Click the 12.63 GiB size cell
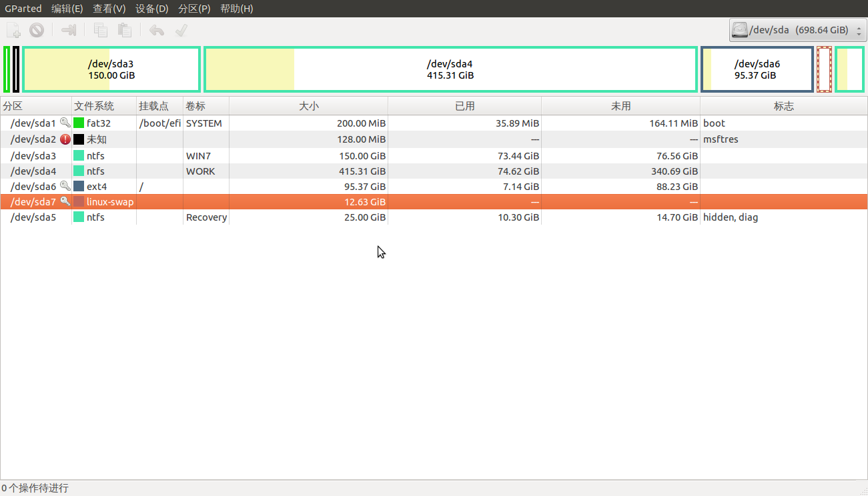Screen dimensions: 868x496 tap(364, 202)
